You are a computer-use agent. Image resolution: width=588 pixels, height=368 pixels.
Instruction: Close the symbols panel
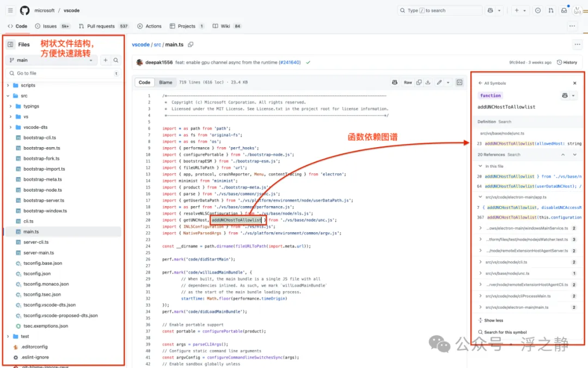tap(574, 83)
